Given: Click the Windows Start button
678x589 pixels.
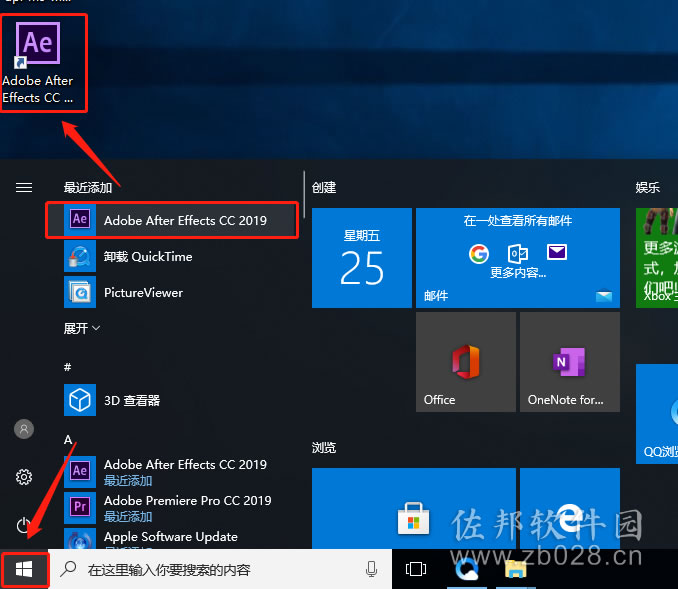Looking at the screenshot, I should pos(24,569).
